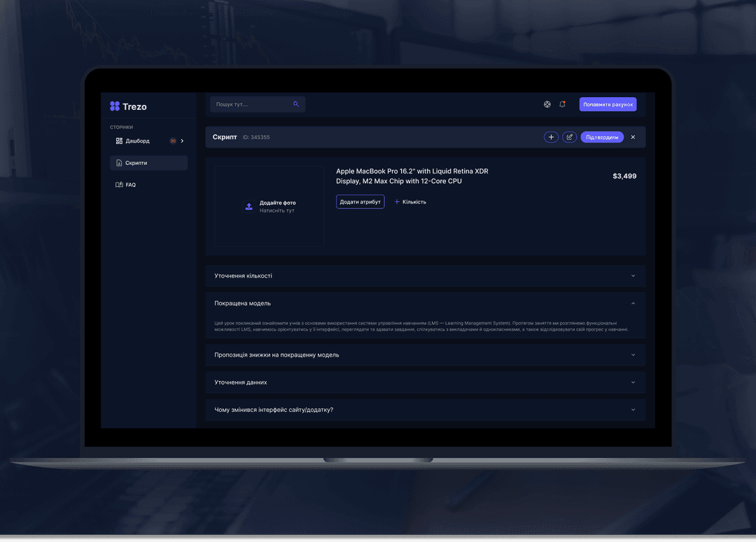756x542 pixels.
Task: Add quantity via '+ Кількість'
Action: pos(410,201)
